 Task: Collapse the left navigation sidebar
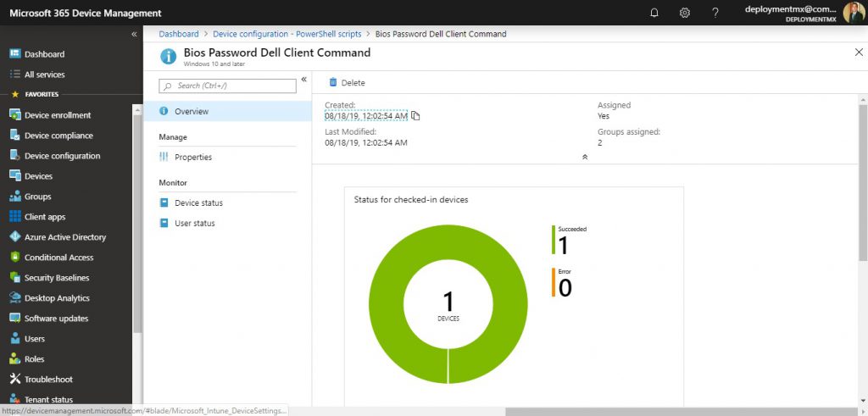tap(134, 34)
